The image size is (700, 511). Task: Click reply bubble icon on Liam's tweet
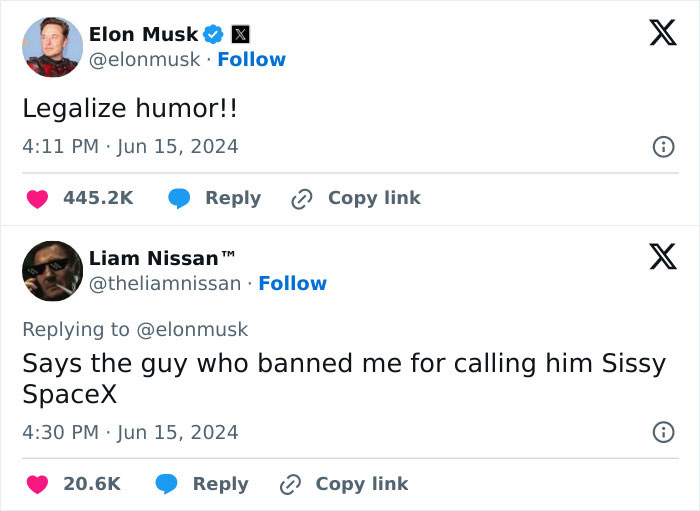pyautogui.click(x=167, y=484)
